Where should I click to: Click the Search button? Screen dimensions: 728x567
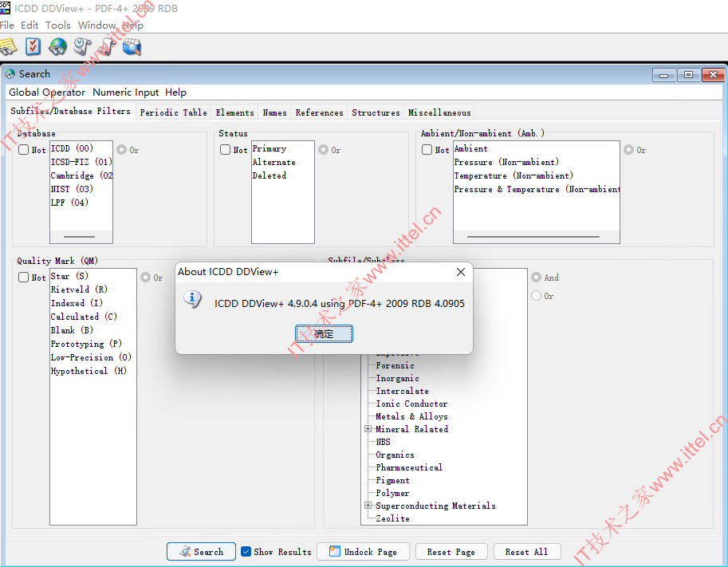coord(201,552)
